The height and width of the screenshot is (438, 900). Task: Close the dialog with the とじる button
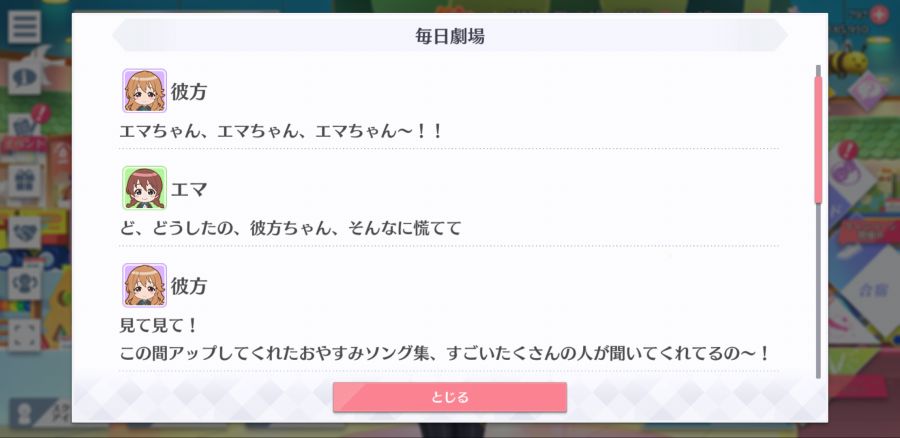pyautogui.click(x=450, y=397)
